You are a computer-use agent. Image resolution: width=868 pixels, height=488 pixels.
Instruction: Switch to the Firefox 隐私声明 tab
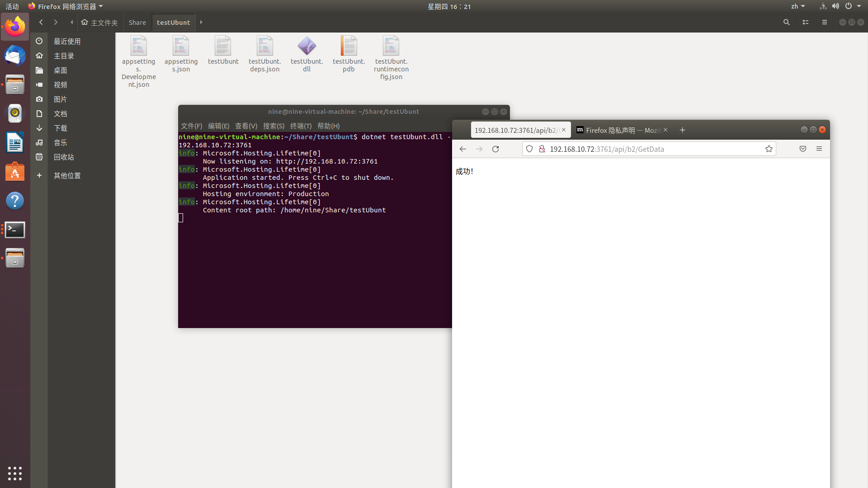(x=619, y=130)
